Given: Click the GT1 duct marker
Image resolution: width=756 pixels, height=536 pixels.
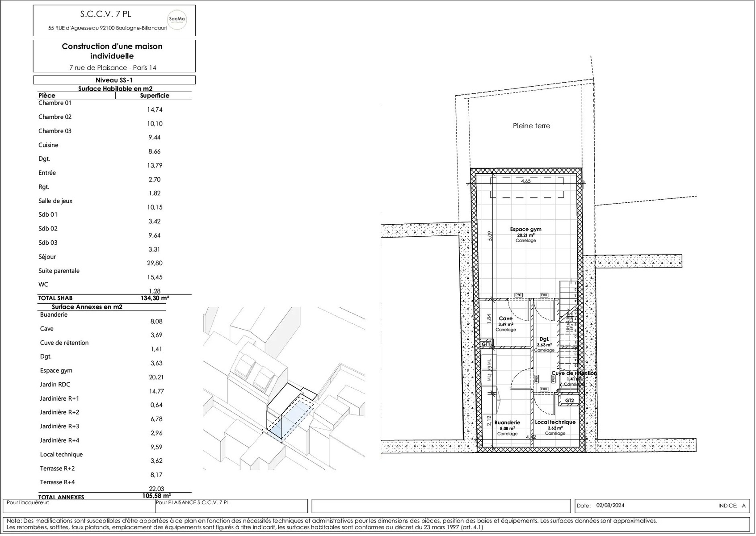Looking at the screenshot, I should click(486, 344).
